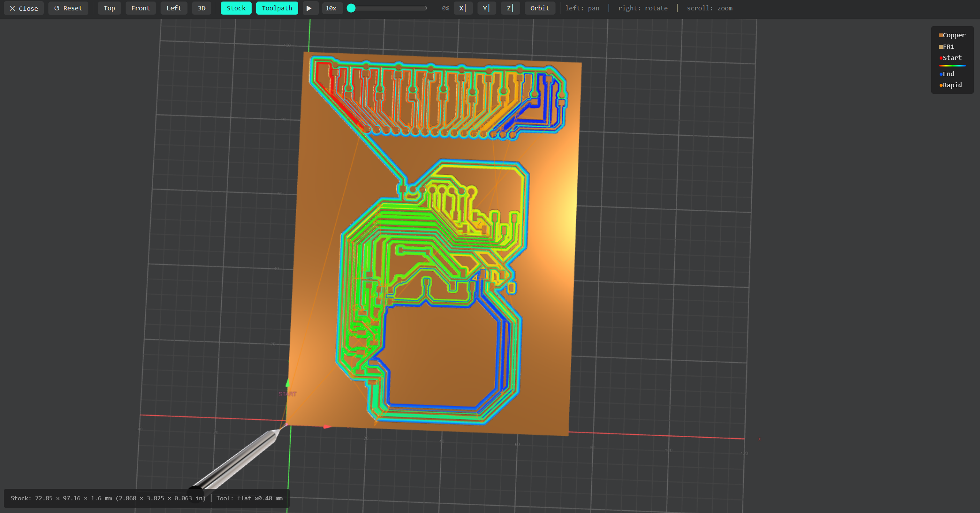The image size is (980, 513).
Task: Switch to Top view
Action: point(109,8)
